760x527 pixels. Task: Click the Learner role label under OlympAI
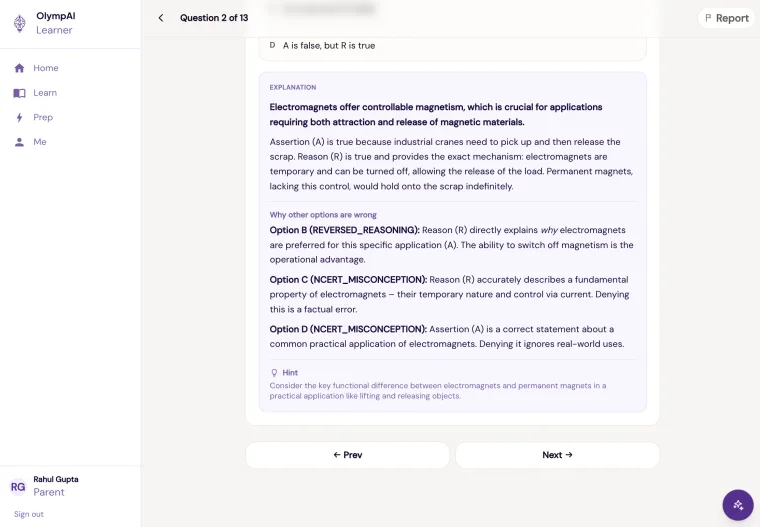(x=54, y=30)
